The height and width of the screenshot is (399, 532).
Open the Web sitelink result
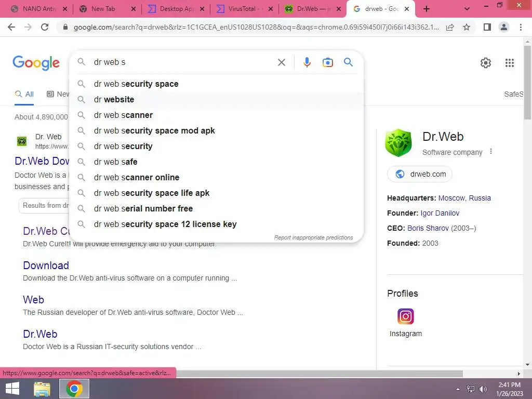[x=33, y=300]
